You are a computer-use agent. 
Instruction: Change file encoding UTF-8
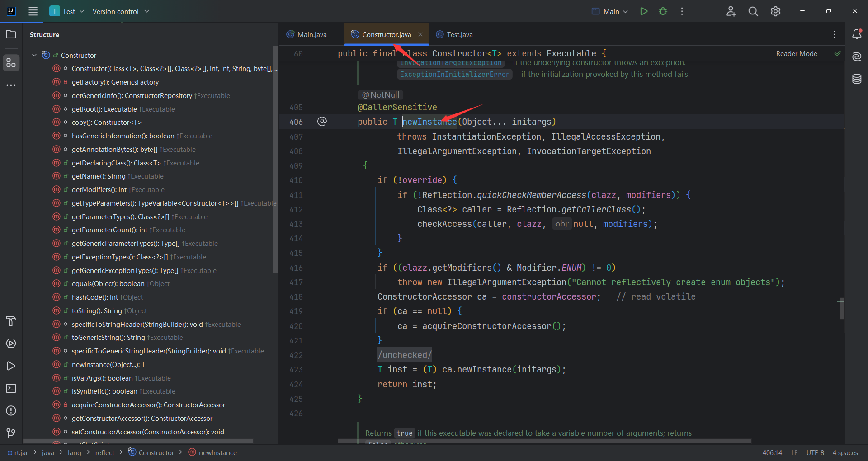tap(815, 452)
